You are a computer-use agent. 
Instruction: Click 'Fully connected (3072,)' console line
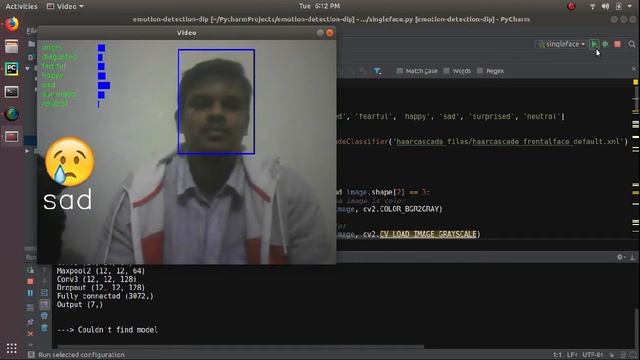[105, 296]
